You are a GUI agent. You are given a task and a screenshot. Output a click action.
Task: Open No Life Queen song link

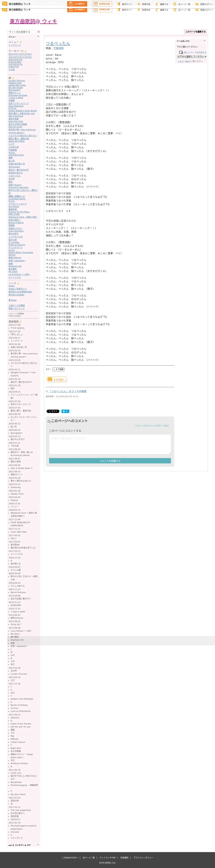(16, 88)
